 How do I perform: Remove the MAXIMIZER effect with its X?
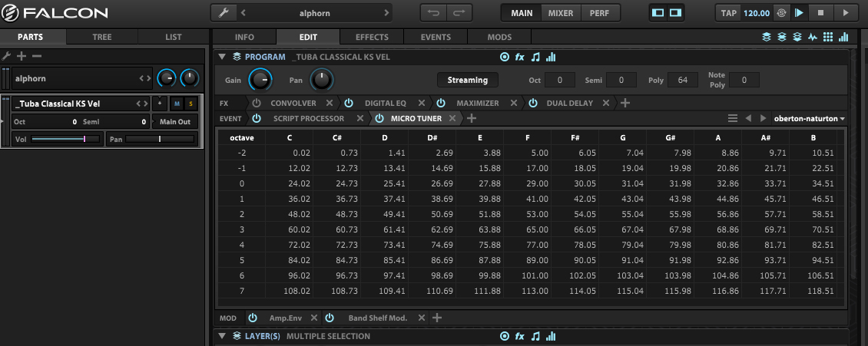click(x=513, y=103)
